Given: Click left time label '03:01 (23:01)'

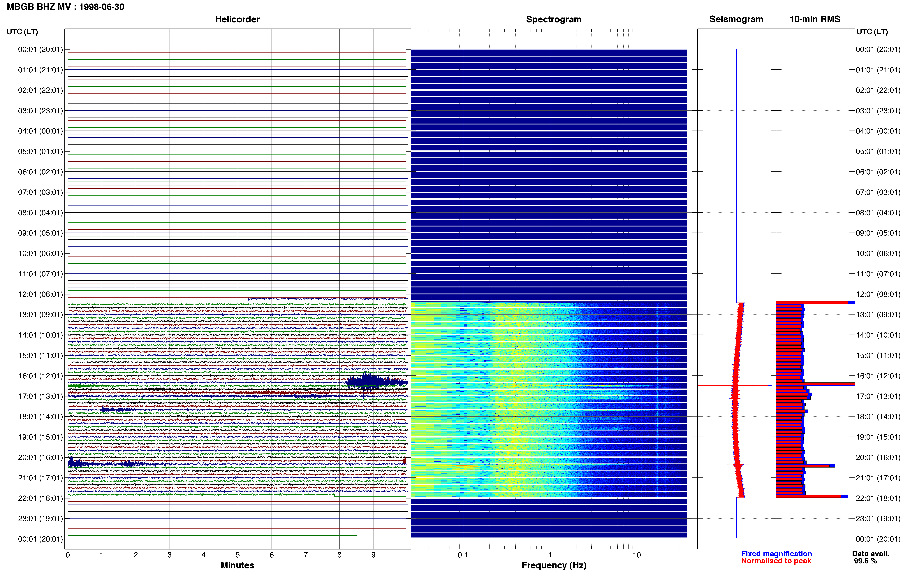Looking at the screenshot, I should pyautogui.click(x=41, y=111).
